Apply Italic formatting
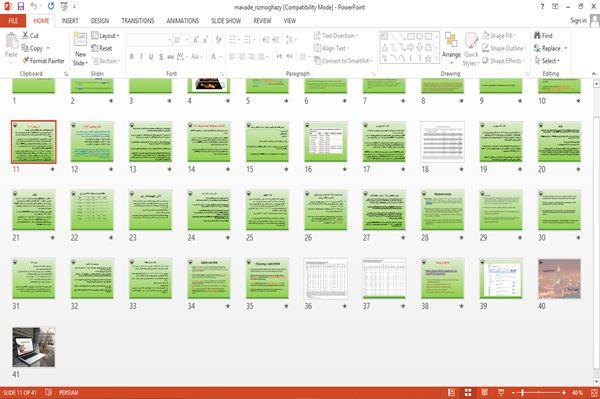 [x=141, y=57]
